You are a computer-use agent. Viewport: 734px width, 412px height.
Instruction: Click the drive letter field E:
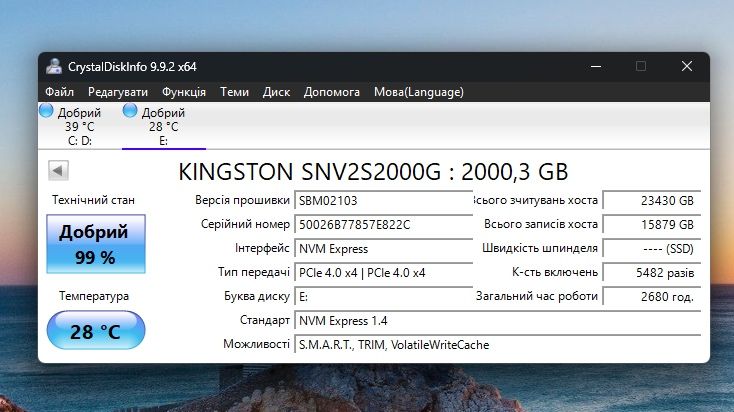[x=383, y=296]
